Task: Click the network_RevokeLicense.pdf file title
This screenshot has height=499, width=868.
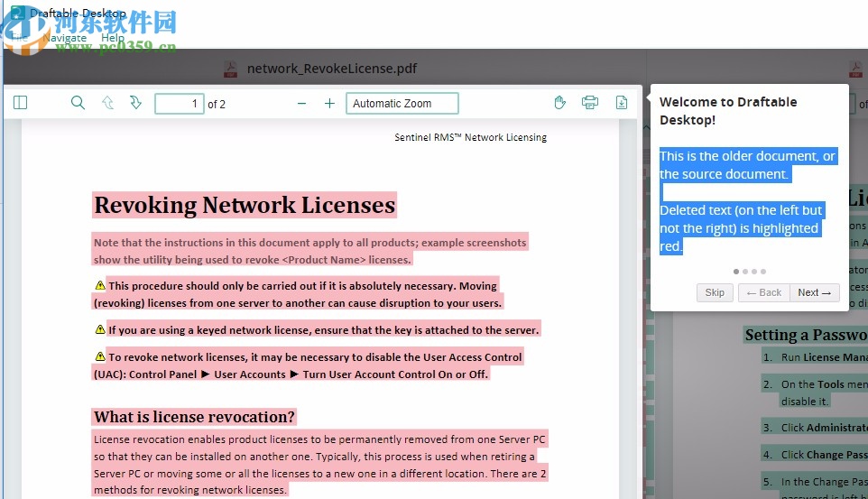Action: click(331, 69)
